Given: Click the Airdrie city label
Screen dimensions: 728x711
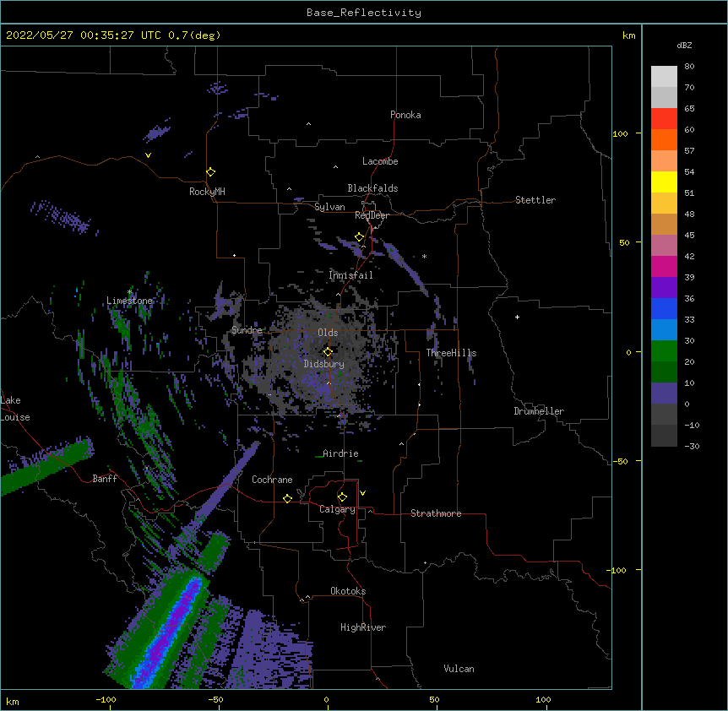Looking at the screenshot, I should tap(340, 453).
